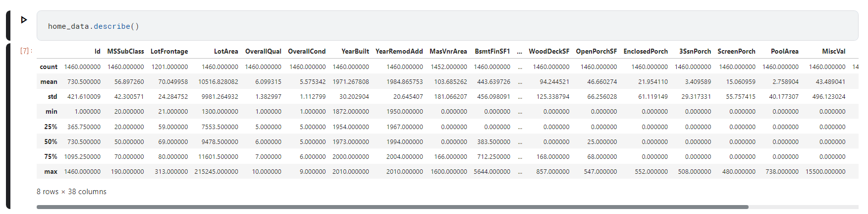Select the mean row label
This screenshot has width=868, height=214.
[x=49, y=81]
